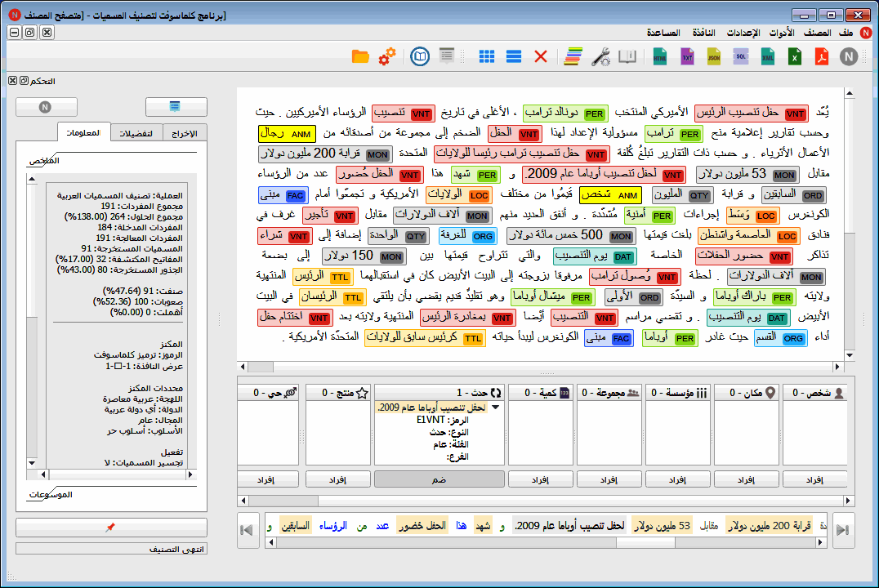Export results as HTML file

[x=660, y=56]
